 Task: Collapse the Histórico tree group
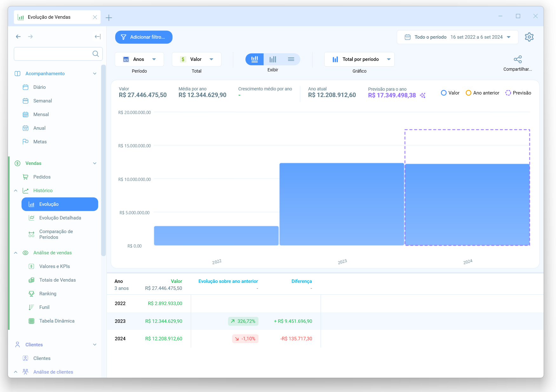click(x=16, y=191)
